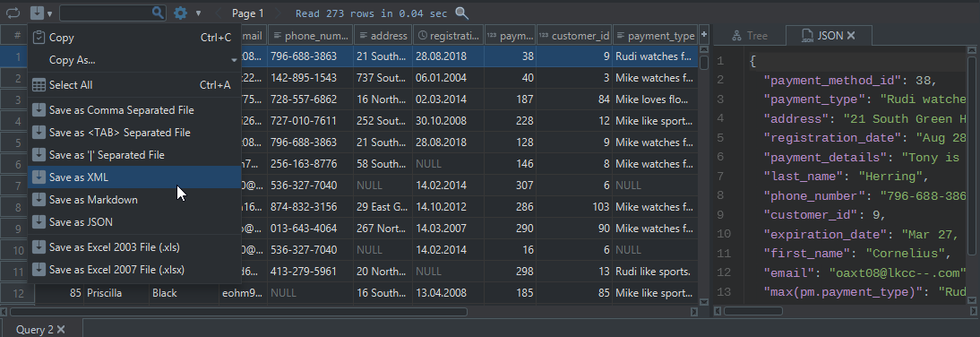Select the Query 2 tab
980x337 pixels.
coord(41,329)
